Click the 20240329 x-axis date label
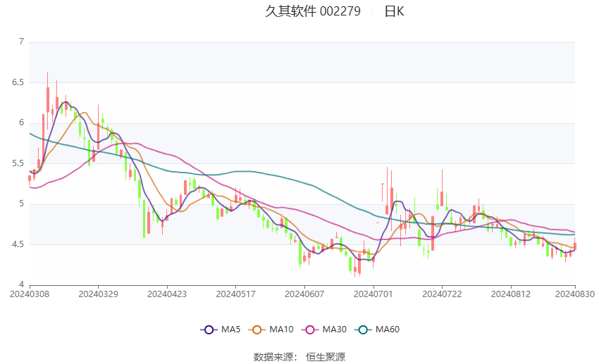Screen dimensions: 599x364 (x=98, y=294)
